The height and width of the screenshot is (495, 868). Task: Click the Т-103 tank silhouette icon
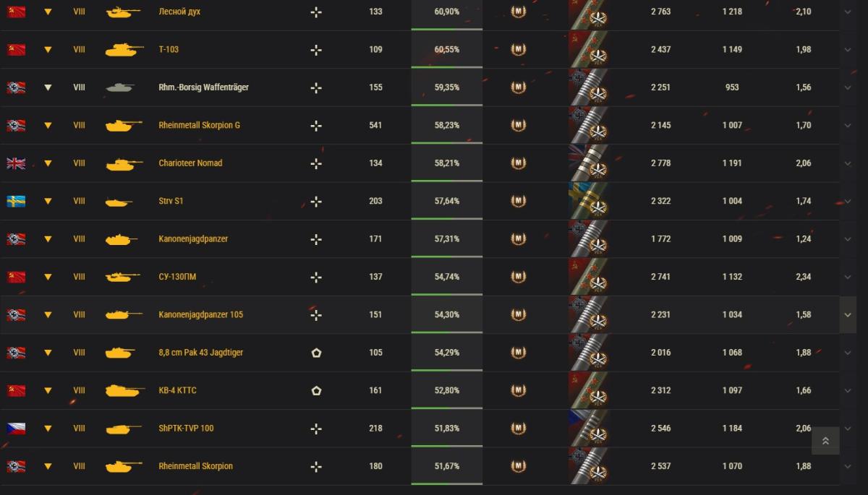point(124,50)
